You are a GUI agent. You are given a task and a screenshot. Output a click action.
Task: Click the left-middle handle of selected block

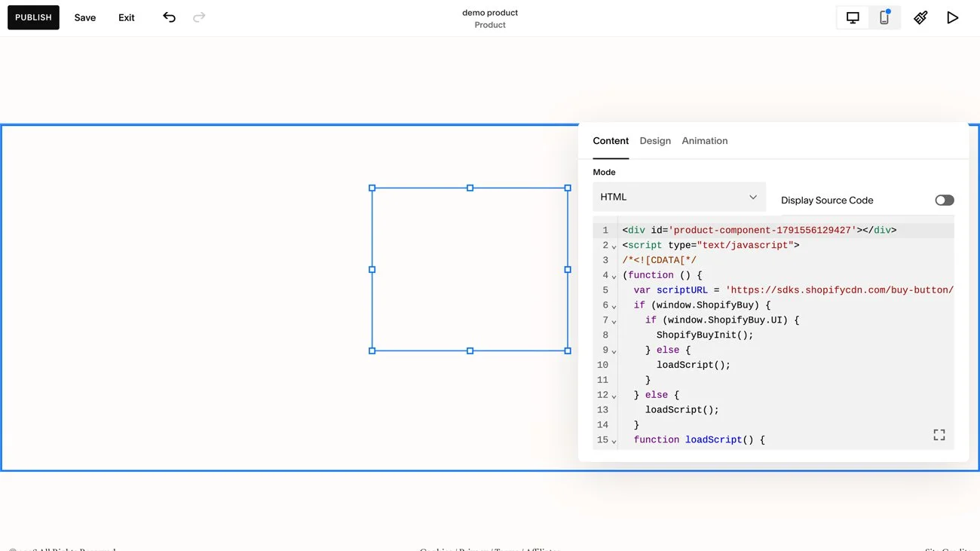click(x=372, y=269)
